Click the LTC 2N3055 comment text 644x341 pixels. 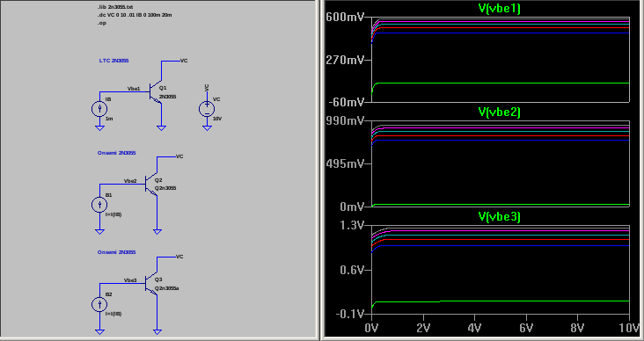pos(113,61)
